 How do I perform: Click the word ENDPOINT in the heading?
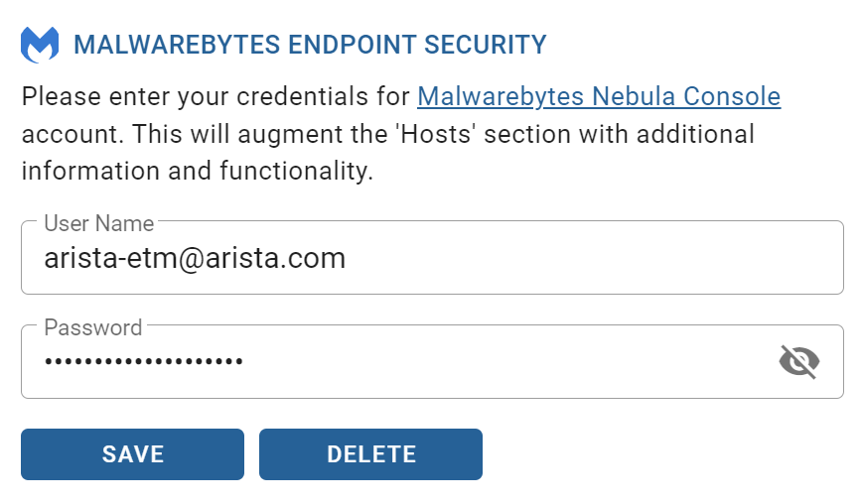pyautogui.click(x=352, y=45)
